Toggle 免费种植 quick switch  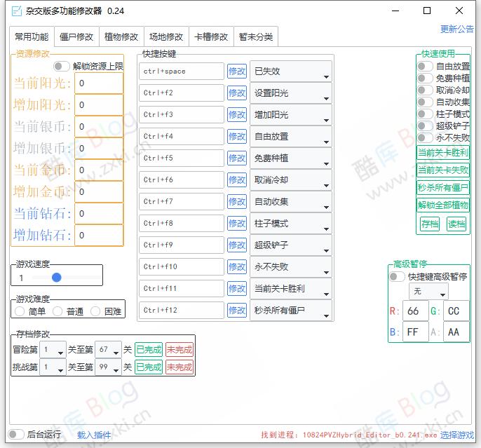(425, 78)
